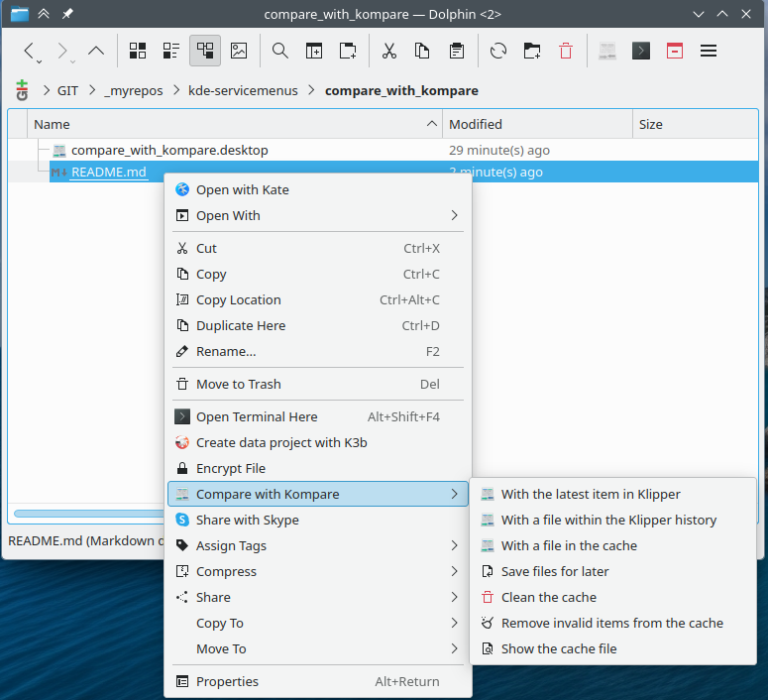Click the horizontal scrollbar in file view
The image size is (768, 700).
pyautogui.click(x=88, y=514)
